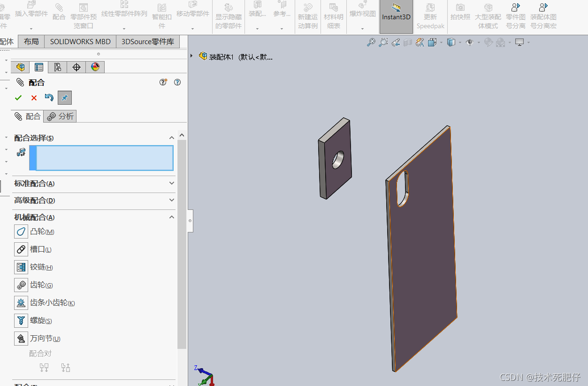
Task: Switch to the 分析 analysis tab
Action: coord(60,116)
